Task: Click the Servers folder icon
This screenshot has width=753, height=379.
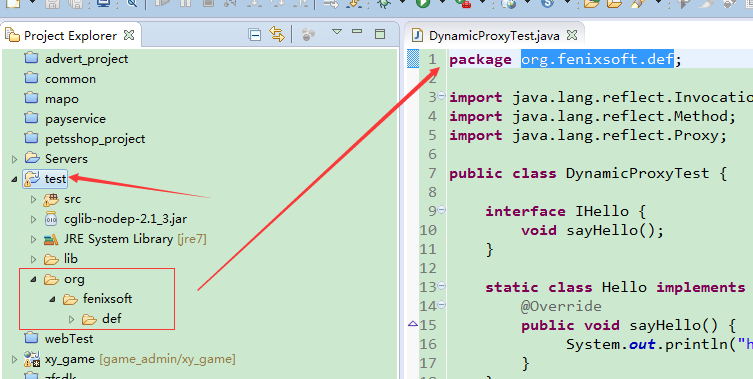Action: tap(32, 158)
